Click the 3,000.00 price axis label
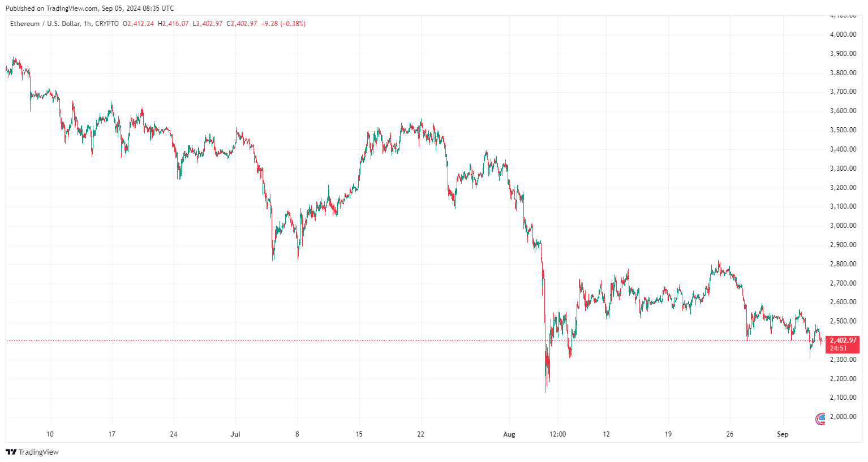Image resolution: width=868 pixels, height=462 pixels. [843, 226]
